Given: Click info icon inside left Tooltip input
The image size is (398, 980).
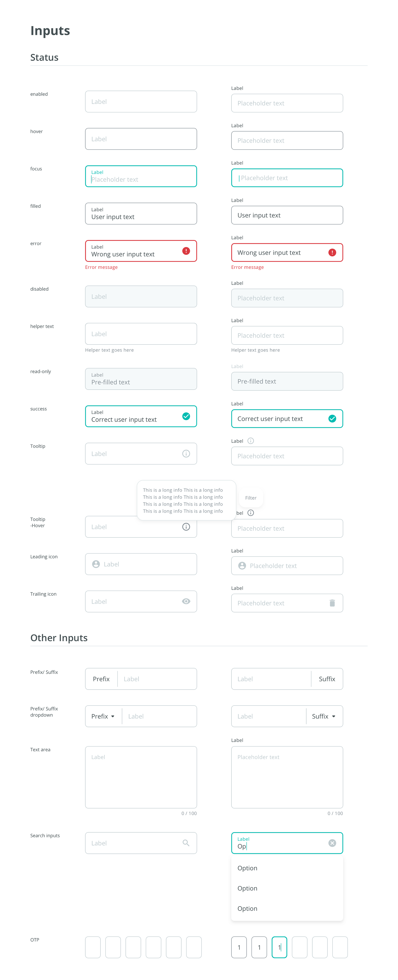Looking at the screenshot, I should tap(186, 453).
